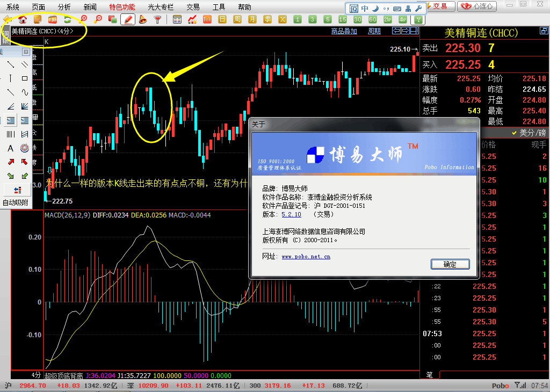Open the 周期 period selector
The width and height of the screenshot is (550, 392).
(374, 31)
